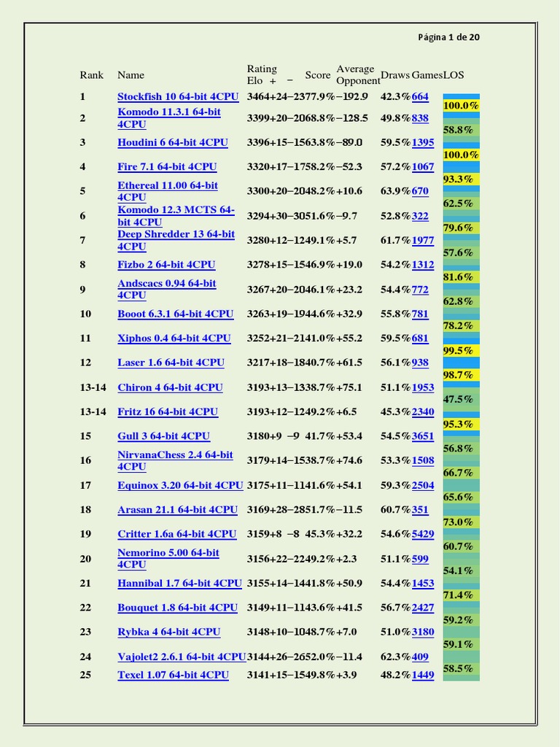Viewport: 560px width, 747px height.
Task: Click the Gull 3 64-bit 4CPU link
Action: pos(163,436)
